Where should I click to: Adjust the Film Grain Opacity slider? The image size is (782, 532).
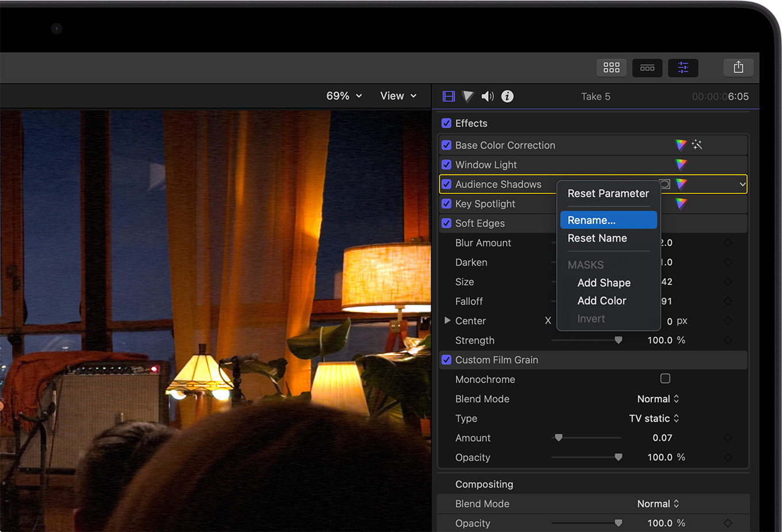618,457
